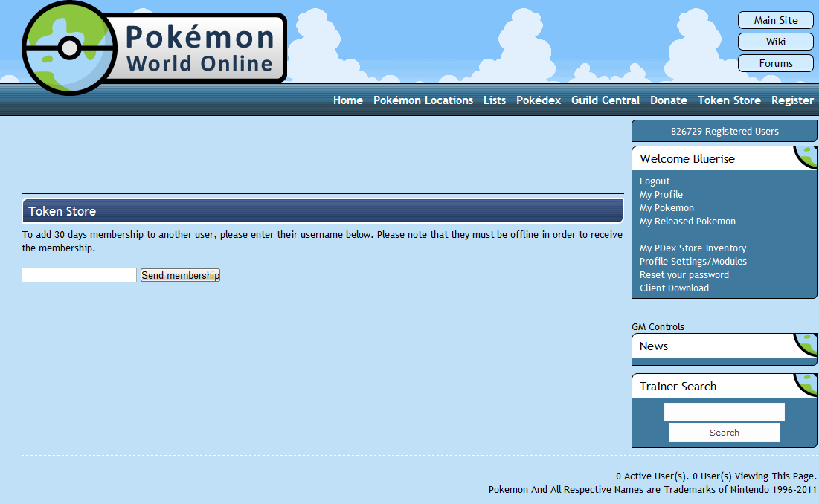Open Pokémon Locations menu item
Image resolution: width=819 pixels, height=504 pixels.
(423, 100)
